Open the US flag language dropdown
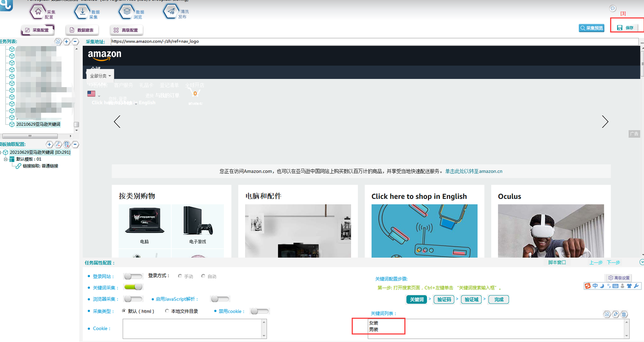644x342 pixels. tap(93, 94)
